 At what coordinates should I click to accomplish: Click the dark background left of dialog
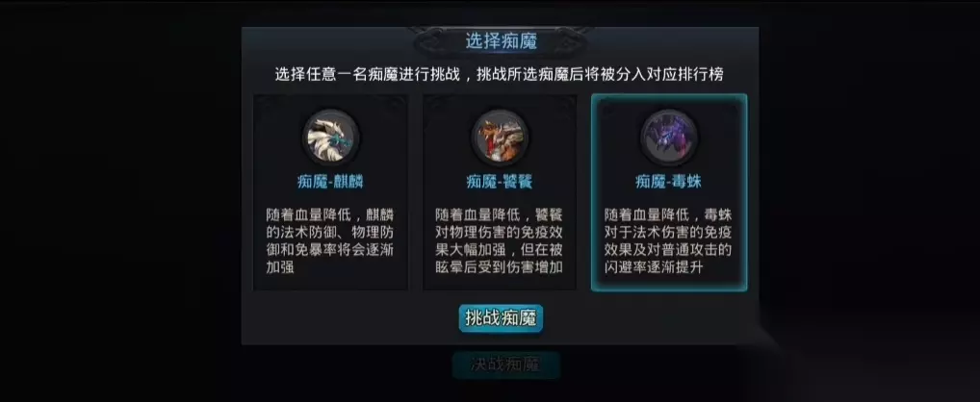click(120, 200)
